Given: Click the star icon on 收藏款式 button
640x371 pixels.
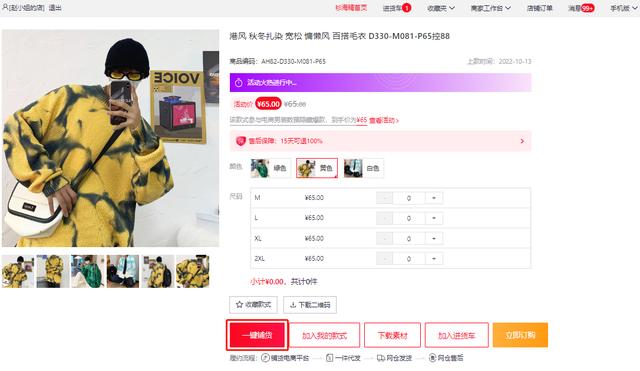Looking at the screenshot, I should (x=239, y=304).
